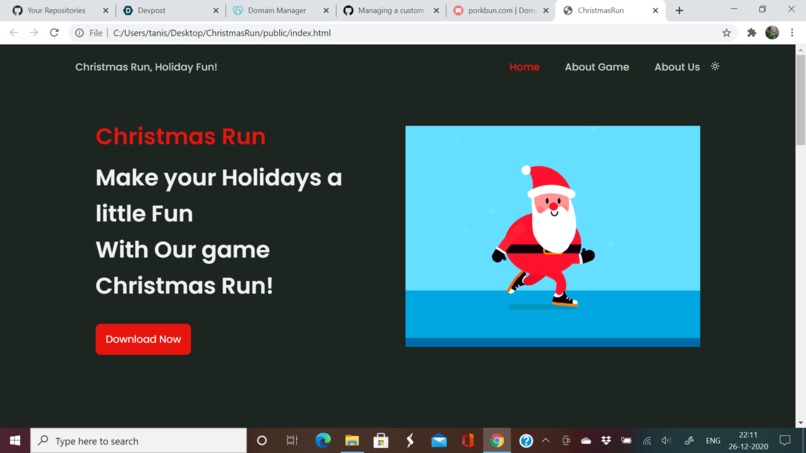Open the notification center icon

coord(785,441)
